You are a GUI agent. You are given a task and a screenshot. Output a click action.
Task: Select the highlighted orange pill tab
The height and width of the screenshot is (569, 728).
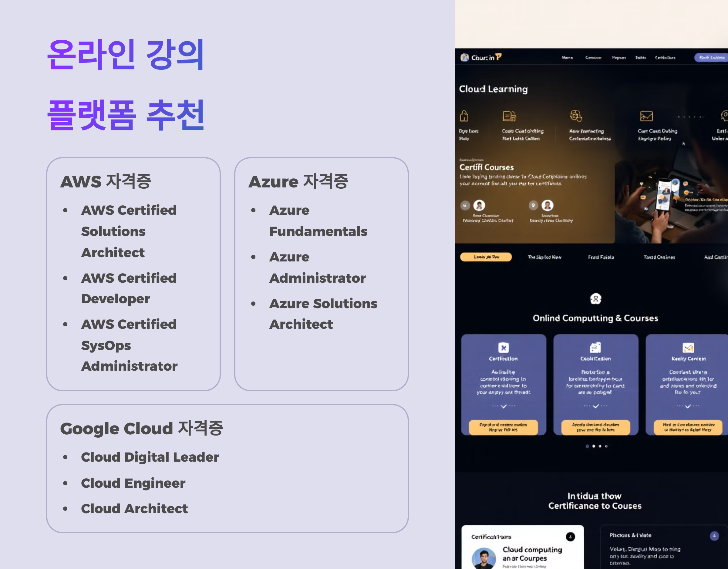click(486, 257)
